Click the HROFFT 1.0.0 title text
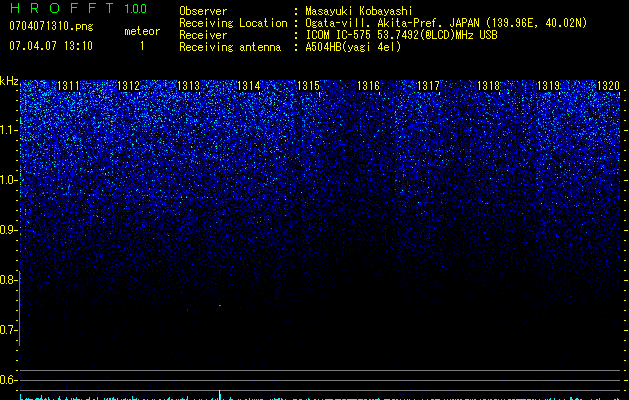The image size is (629, 400). [78, 8]
